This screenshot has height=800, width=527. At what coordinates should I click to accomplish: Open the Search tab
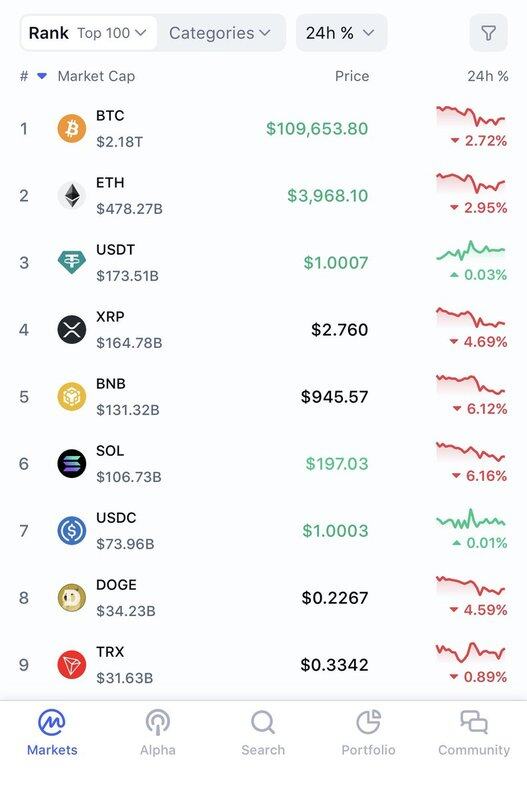click(263, 733)
